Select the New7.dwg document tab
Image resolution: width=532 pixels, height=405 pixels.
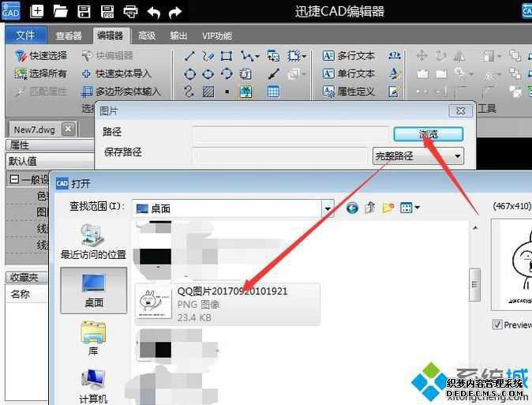coord(34,129)
